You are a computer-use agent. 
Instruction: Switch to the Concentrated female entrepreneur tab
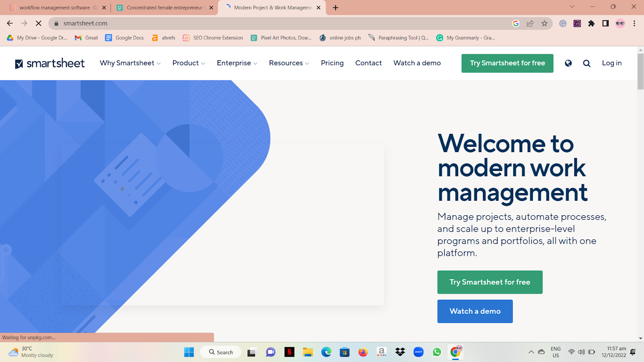pos(165,8)
